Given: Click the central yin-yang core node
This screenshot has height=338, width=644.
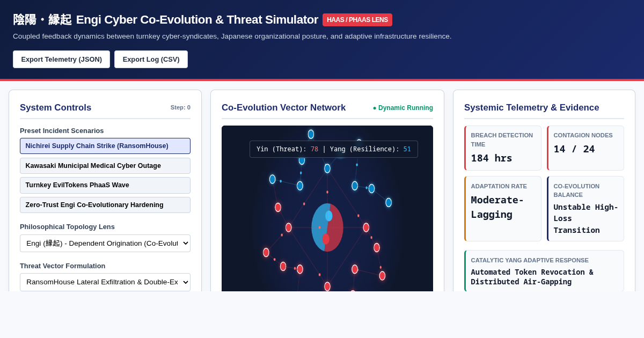Looking at the screenshot, I should (327, 227).
